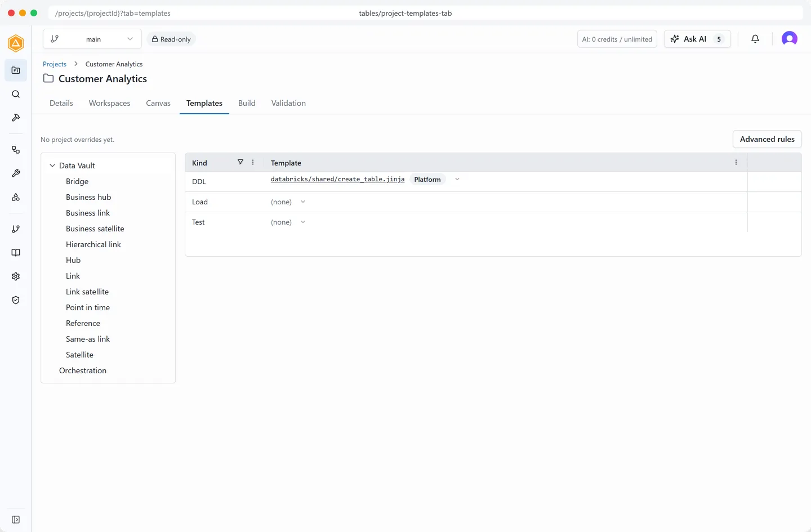
Task: Open the Kind column options menu
Action: point(253,162)
